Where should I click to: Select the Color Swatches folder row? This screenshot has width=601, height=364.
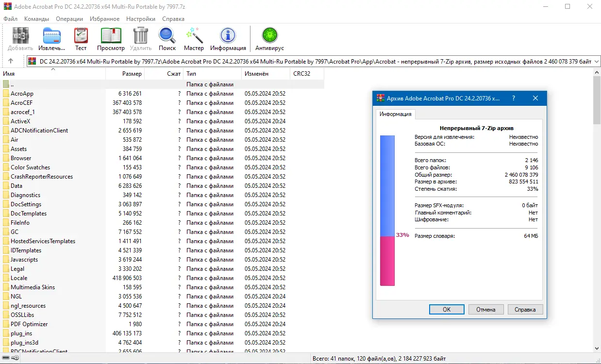click(x=162, y=167)
